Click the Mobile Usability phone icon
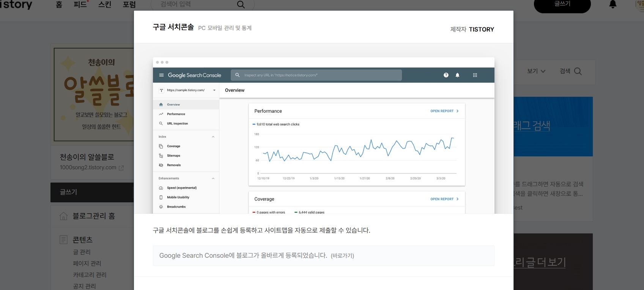 (x=161, y=197)
